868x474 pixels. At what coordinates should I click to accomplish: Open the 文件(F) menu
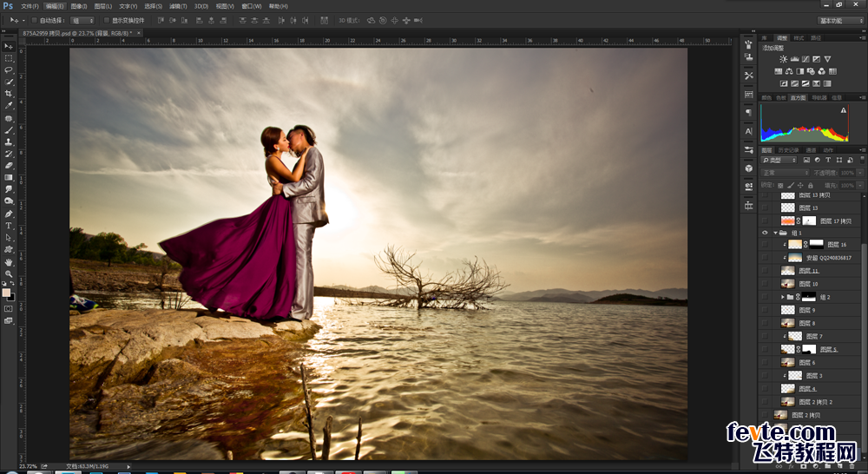(x=30, y=6)
